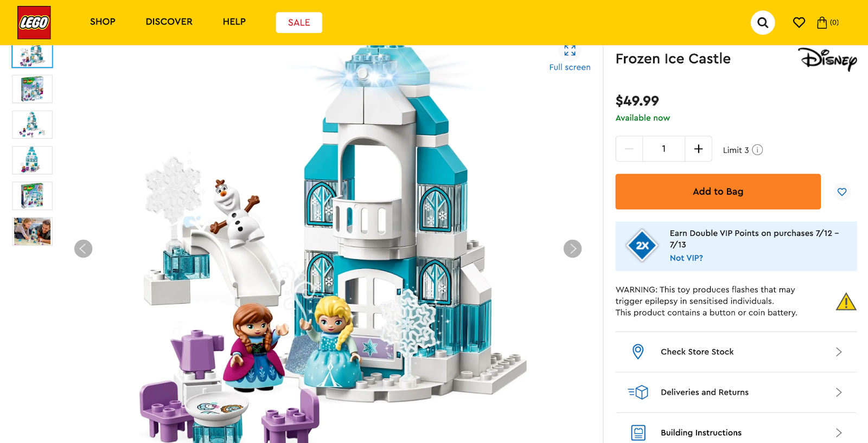Open the DISCOVER menu

pyautogui.click(x=169, y=22)
